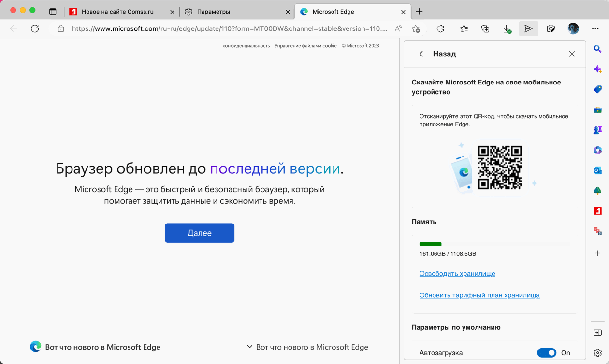Click '161.06GB / 1108.5GB' storage text
The height and width of the screenshot is (364, 609).
pyautogui.click(x=448, y=253)
